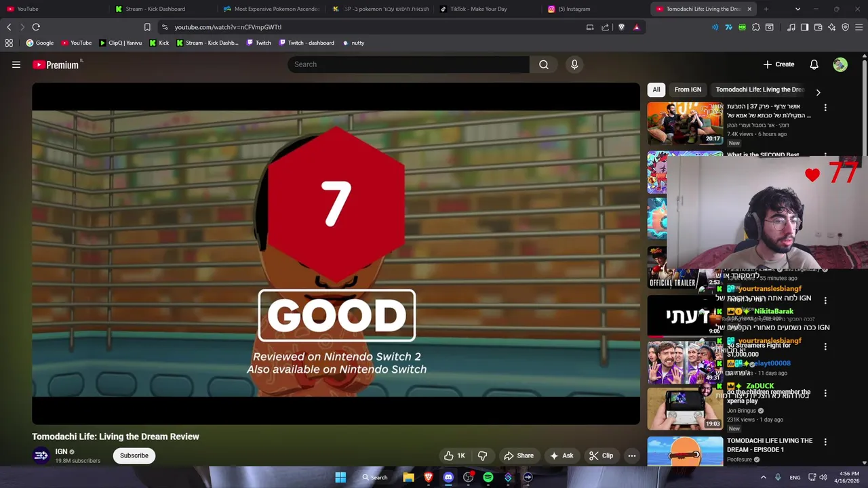Viewport: 868px width, 488px height.
Task: Click the Ask button
Action: click(x=561, y=455)
